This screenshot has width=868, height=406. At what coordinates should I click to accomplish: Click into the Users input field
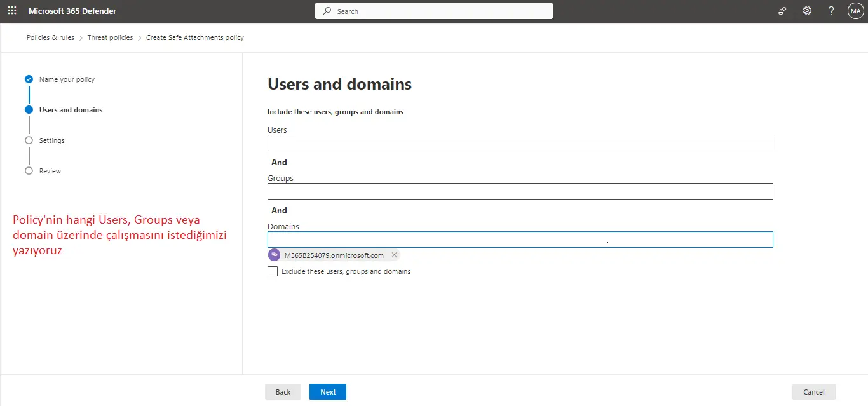pos(520,143)
